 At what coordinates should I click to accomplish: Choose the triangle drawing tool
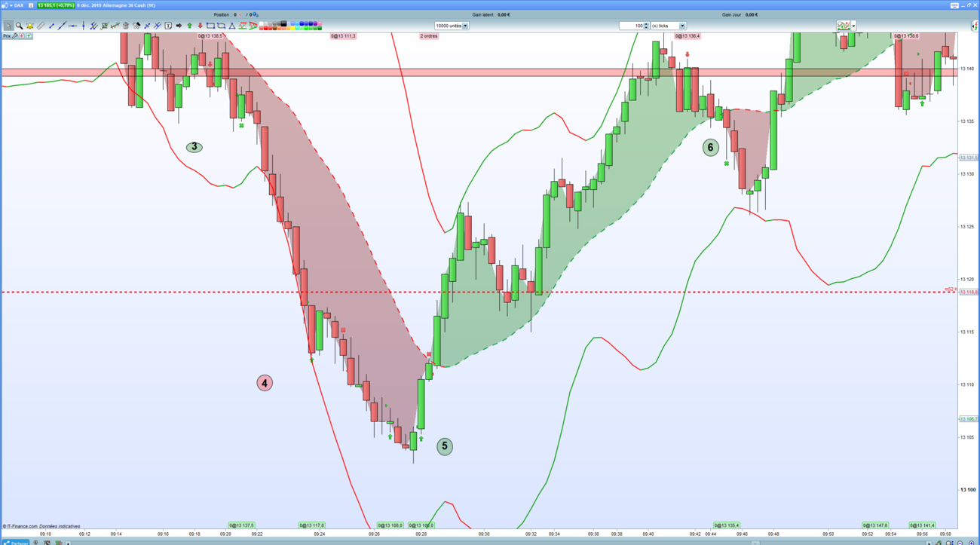coord(231,26)
